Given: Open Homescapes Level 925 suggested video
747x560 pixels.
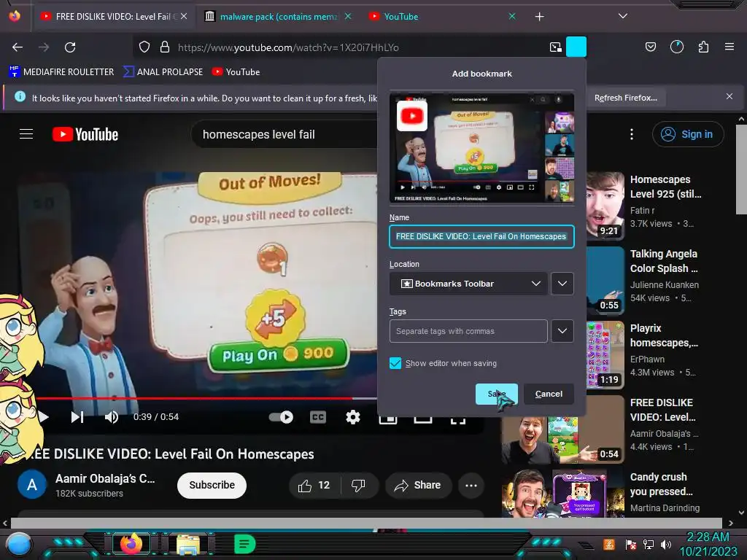Looking at the screenshot, I should pyautogui.click(x=665, y=187).
